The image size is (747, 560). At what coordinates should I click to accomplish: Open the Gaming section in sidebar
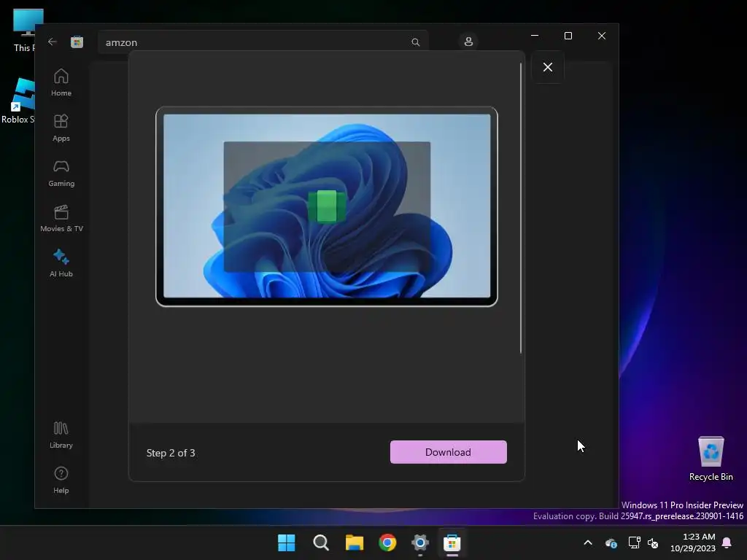[61, 173]
